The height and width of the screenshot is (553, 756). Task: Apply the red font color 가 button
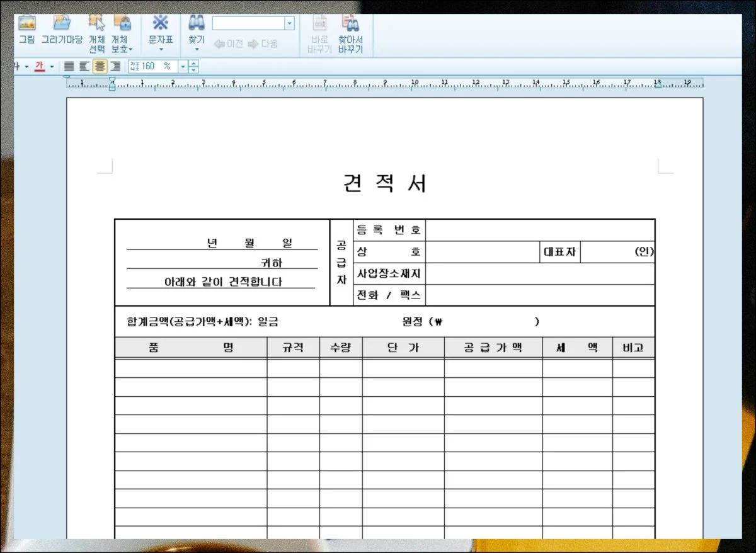(x=40, y=66)
